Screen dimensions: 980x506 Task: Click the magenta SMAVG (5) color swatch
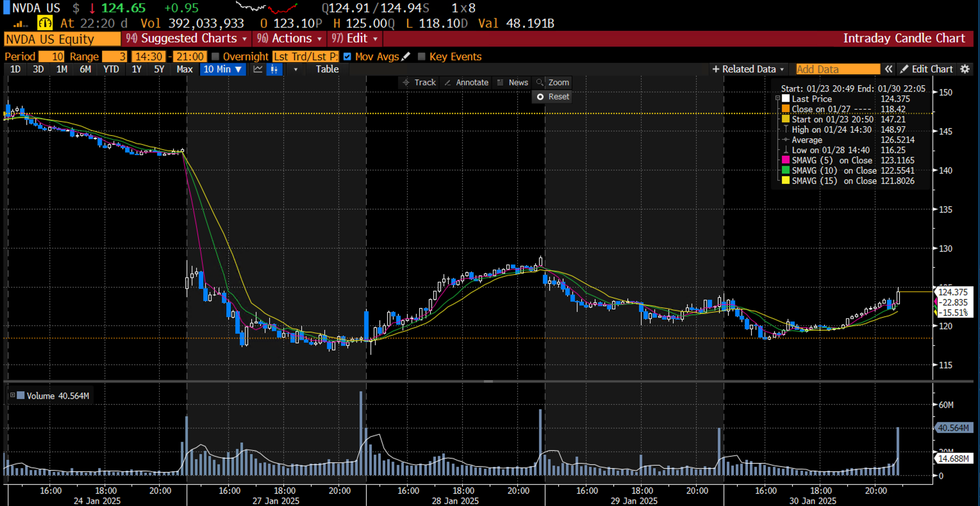click(785, 160)
